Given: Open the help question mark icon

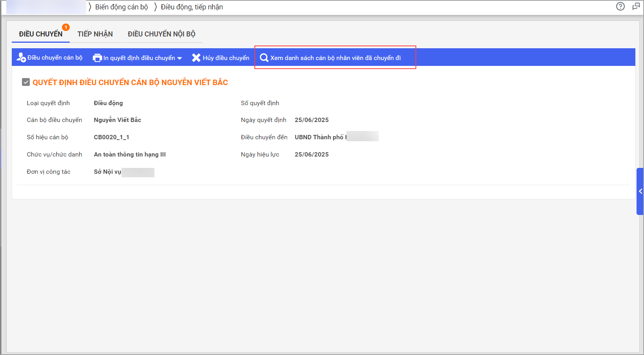Looking at the screenshot, I should (x=620, y=6).
